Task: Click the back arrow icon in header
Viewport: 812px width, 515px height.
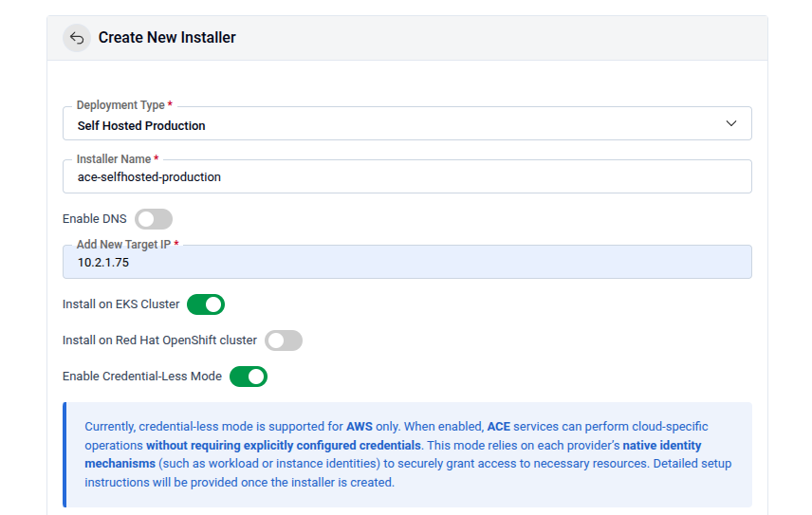Action: 77,38
